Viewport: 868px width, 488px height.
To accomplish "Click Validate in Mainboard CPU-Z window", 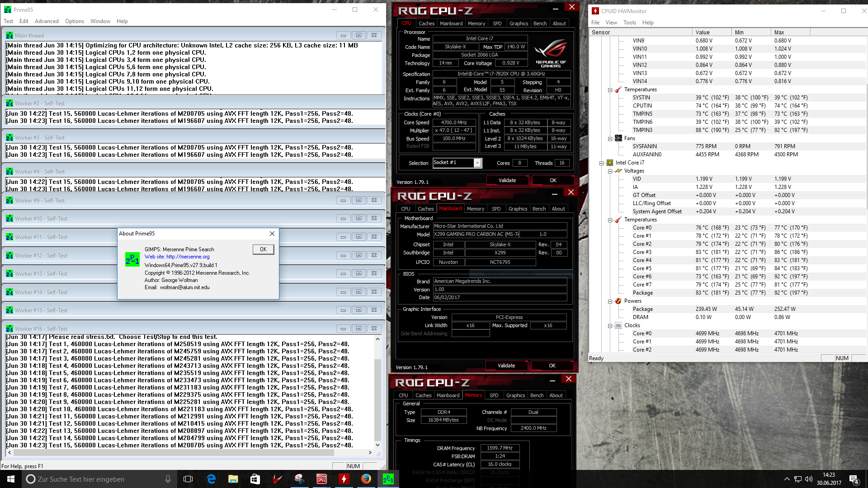I will [506, 366].
